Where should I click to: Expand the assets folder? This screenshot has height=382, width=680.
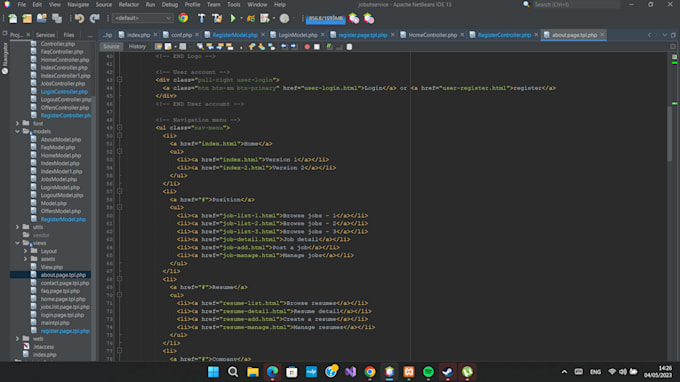(x=26, y=259)
